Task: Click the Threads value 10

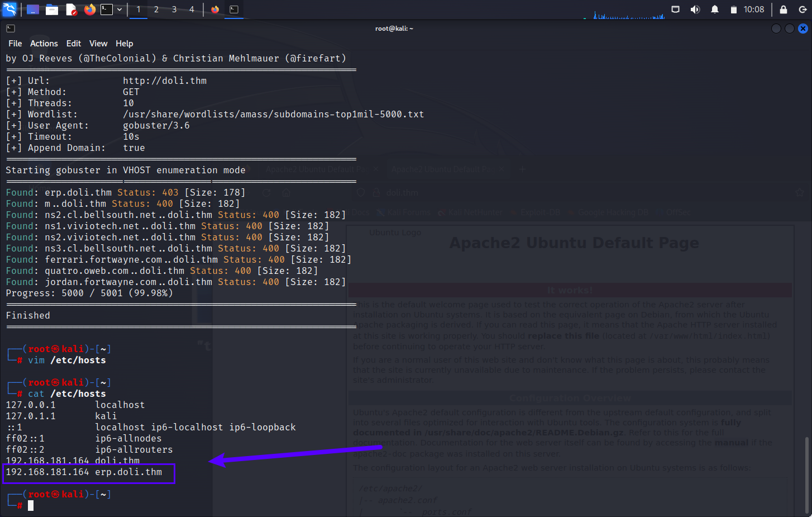Action: point(128,103)
